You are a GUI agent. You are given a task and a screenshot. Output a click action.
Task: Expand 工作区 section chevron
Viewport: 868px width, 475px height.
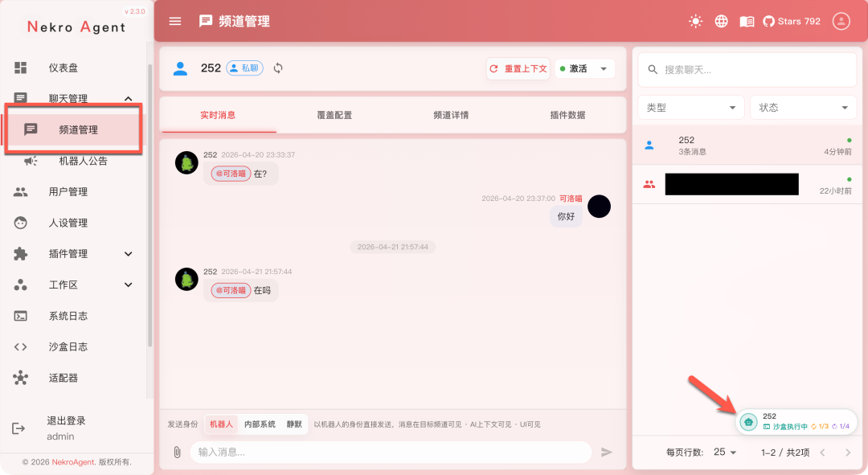[129, 285]
